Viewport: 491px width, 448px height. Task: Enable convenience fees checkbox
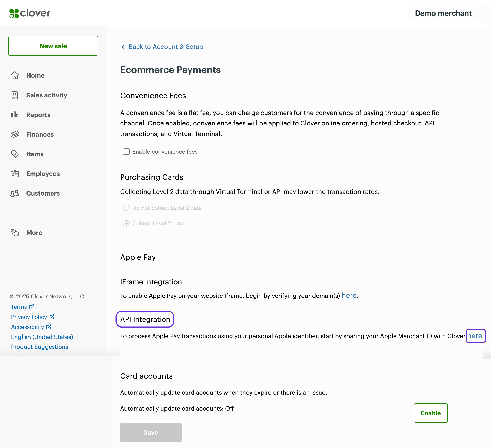[126, 152]
